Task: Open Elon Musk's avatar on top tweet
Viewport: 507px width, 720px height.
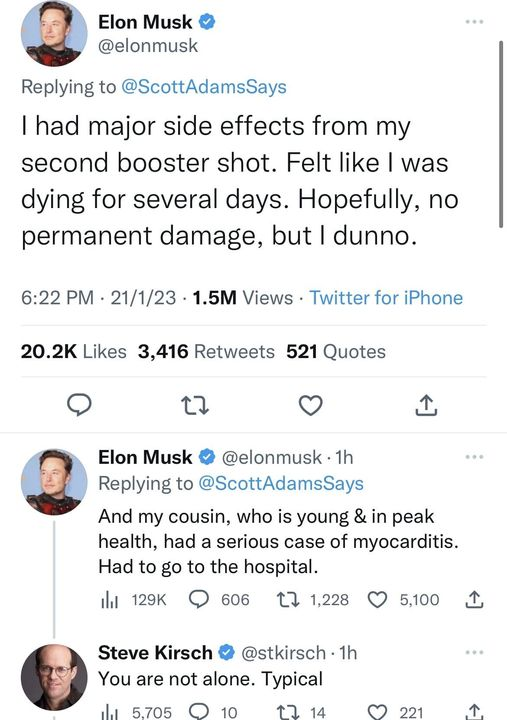Action: (54, 34)
